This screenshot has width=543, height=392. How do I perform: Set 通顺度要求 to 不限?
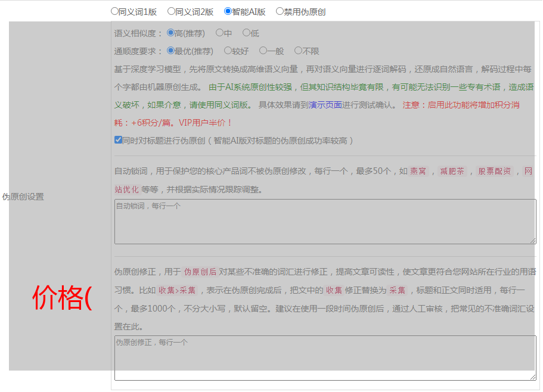[298, 51]
